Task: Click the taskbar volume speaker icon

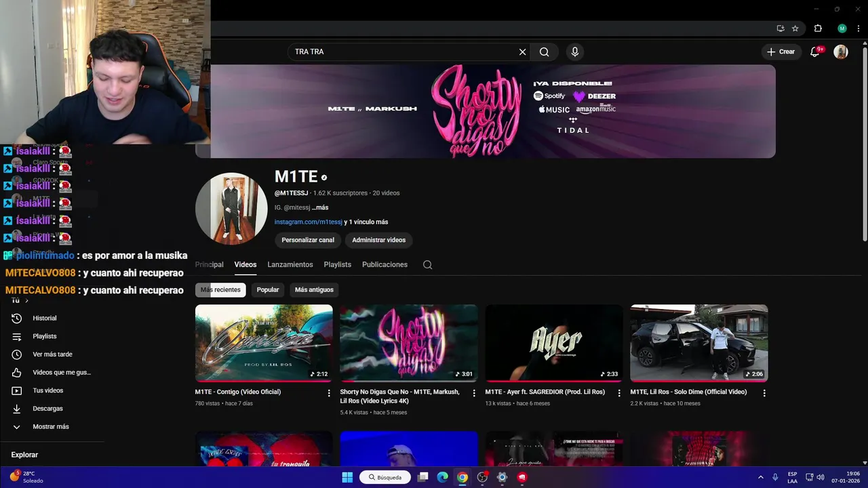Action: 821,477
